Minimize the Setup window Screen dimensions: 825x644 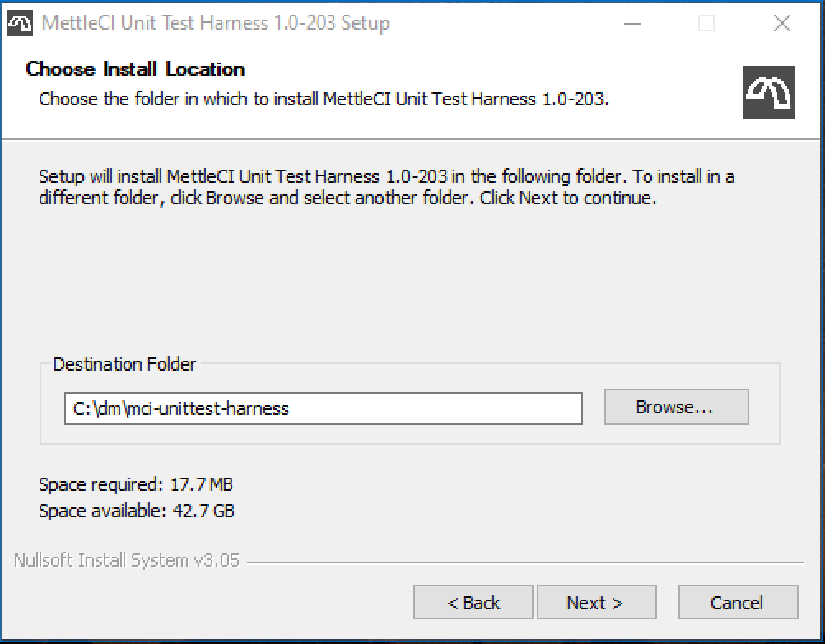click(x=630, y=23)
